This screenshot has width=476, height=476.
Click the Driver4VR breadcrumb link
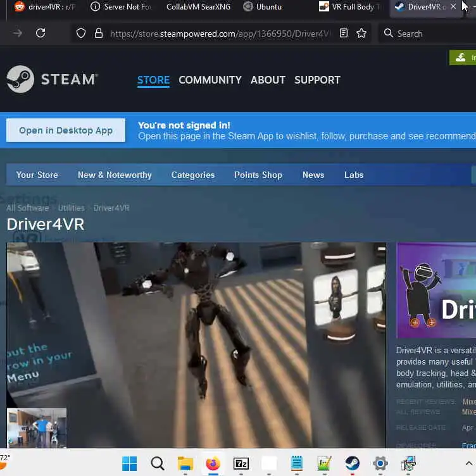pyautogui.click(x=111, y=208)
